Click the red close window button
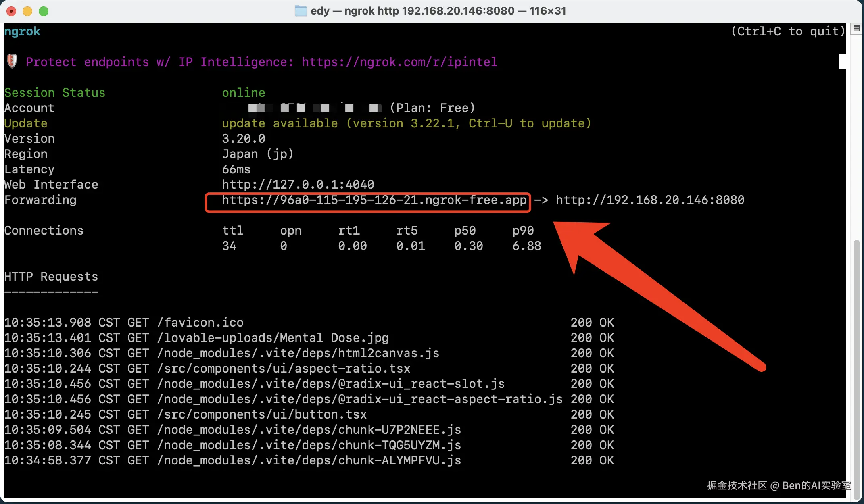The width and height of the screenshot is (864, 504). 11,11
